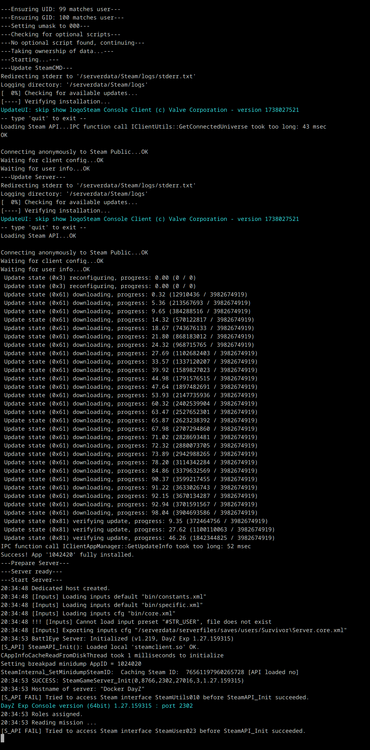Click the downloading progress 9.65 line
Viewport: 370px width, 750px height.
pyautogui.click(x=126, y=311)
